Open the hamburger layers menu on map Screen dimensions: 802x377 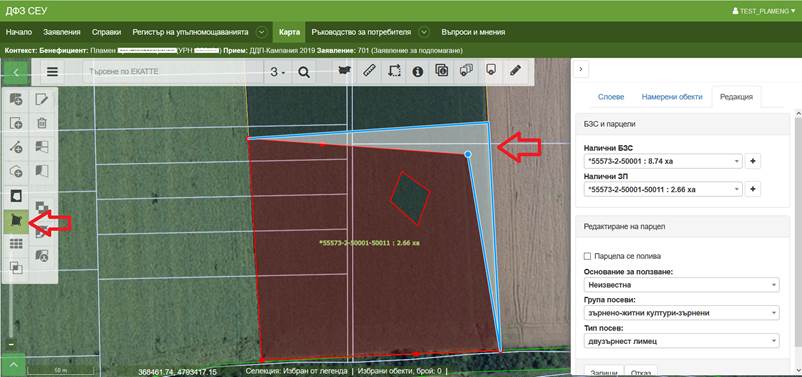click(52, 72)
